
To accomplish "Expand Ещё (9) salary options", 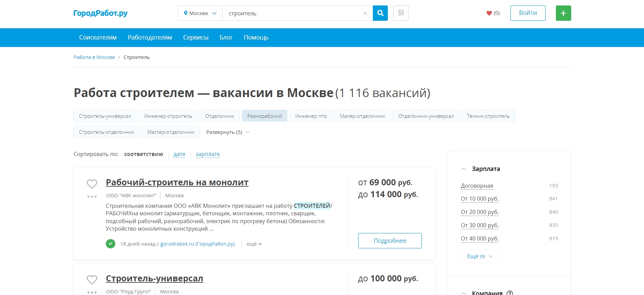I will point(479,256).
